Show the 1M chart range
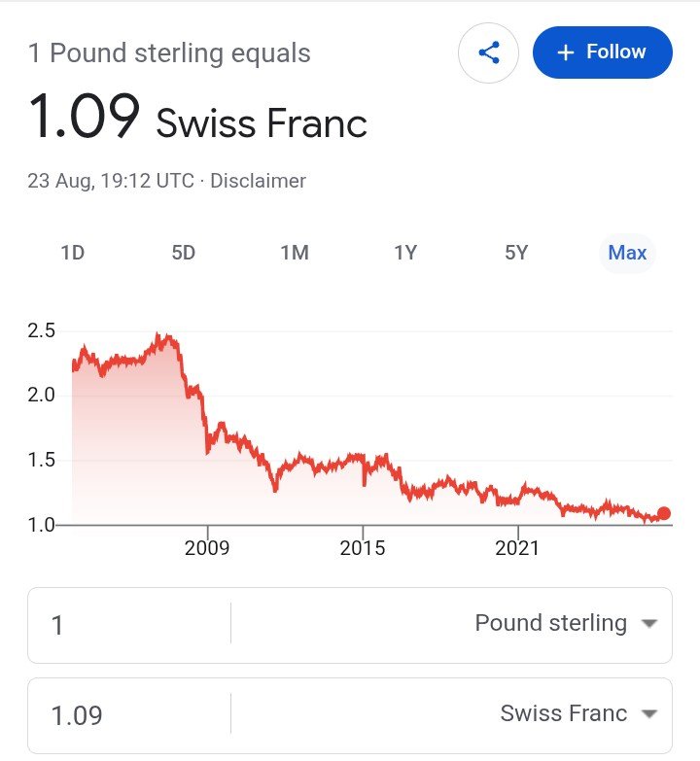The width and height of the screenshot is (700, 761). [295, 253]
